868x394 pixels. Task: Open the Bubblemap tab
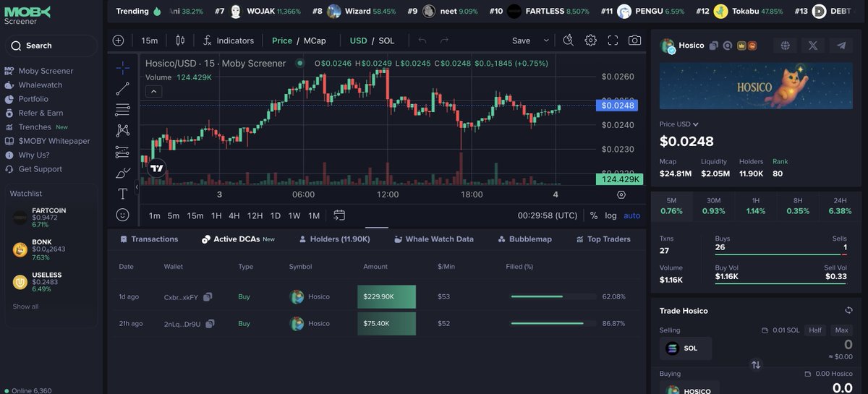tap(524, 239)
